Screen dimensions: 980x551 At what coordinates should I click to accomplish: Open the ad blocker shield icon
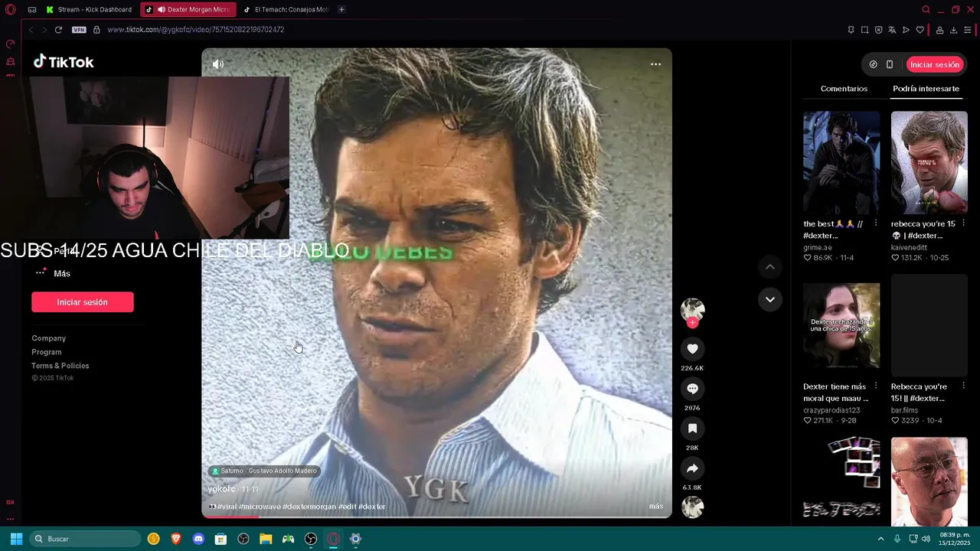point(878,30)
